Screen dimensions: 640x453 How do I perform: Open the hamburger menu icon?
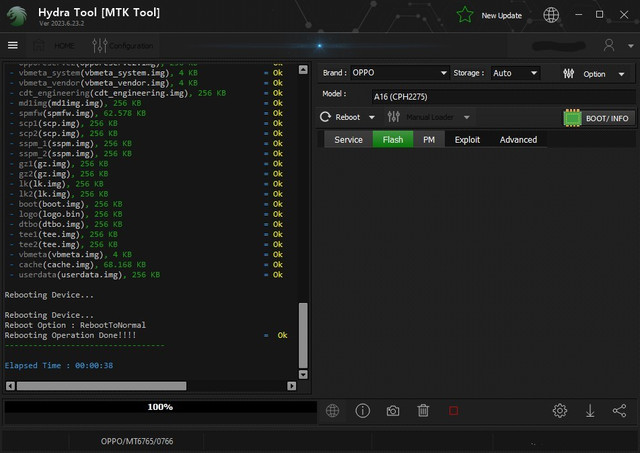(13, 45)
